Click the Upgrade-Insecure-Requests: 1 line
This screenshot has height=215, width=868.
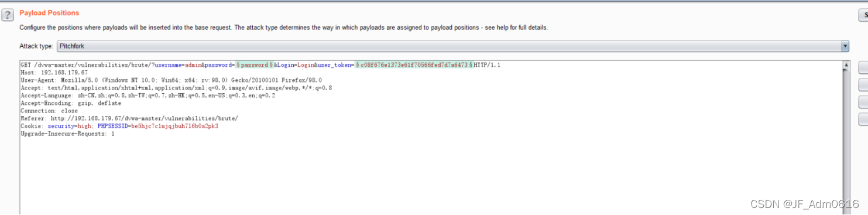(x=67, y=134)
